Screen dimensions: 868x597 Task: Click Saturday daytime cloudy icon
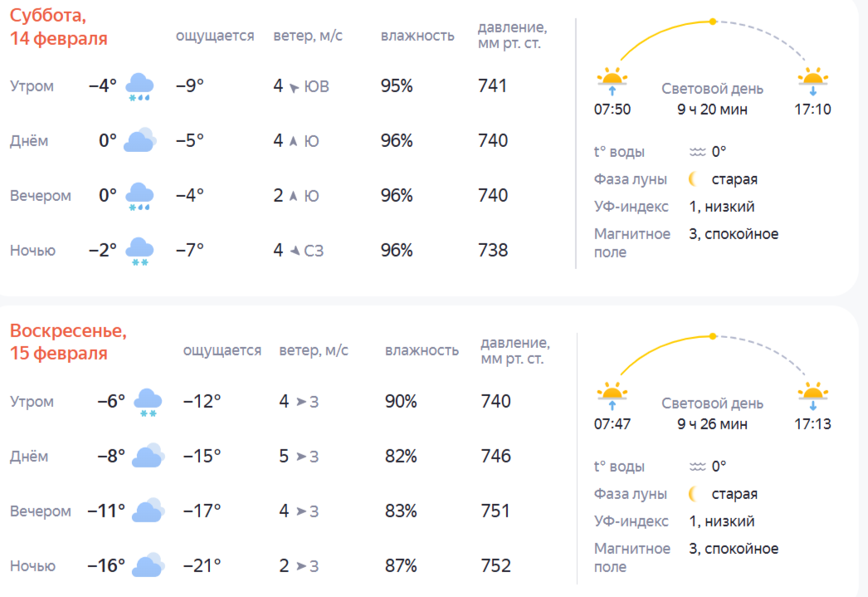pyautogui.click(x=139, y=141)
